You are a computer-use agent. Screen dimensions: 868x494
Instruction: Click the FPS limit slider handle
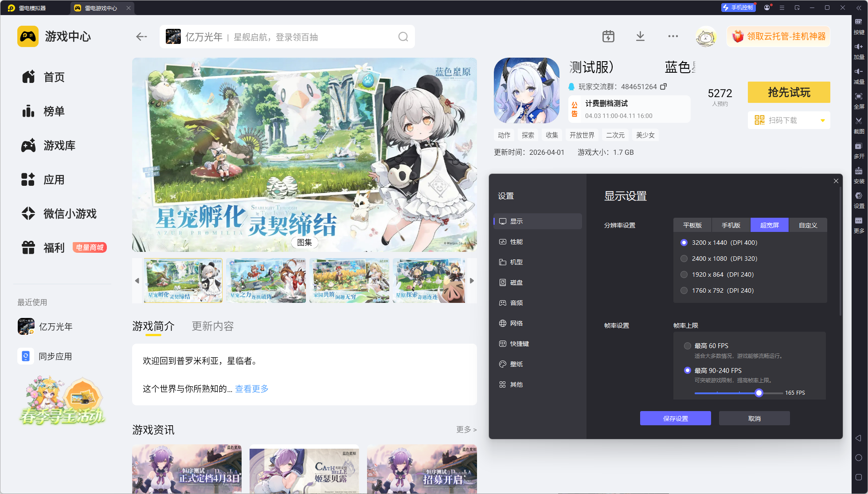(x=759, y=393)
